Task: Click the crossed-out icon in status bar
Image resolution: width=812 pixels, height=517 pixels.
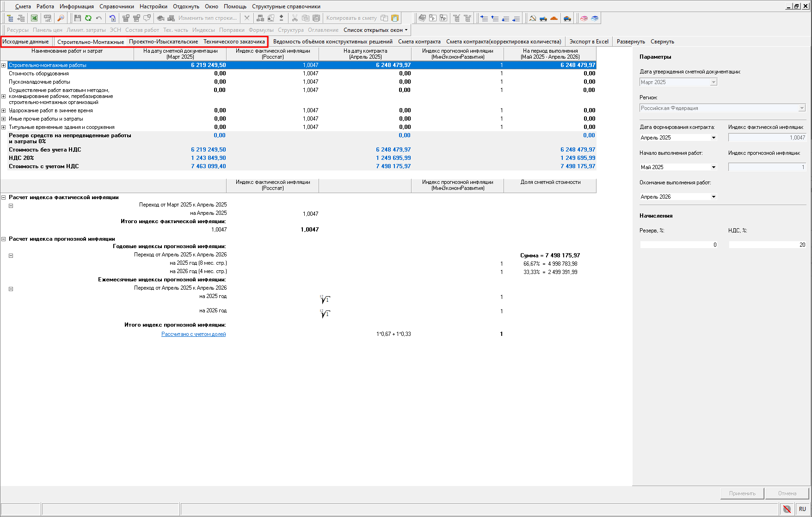Action: [787, 509]
